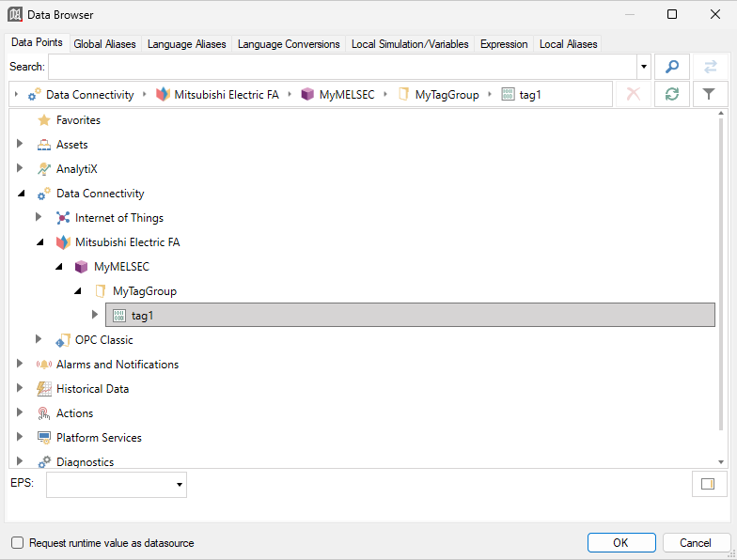Click the Actions touch icon
The image size is (737, 560).
point(43,413)
